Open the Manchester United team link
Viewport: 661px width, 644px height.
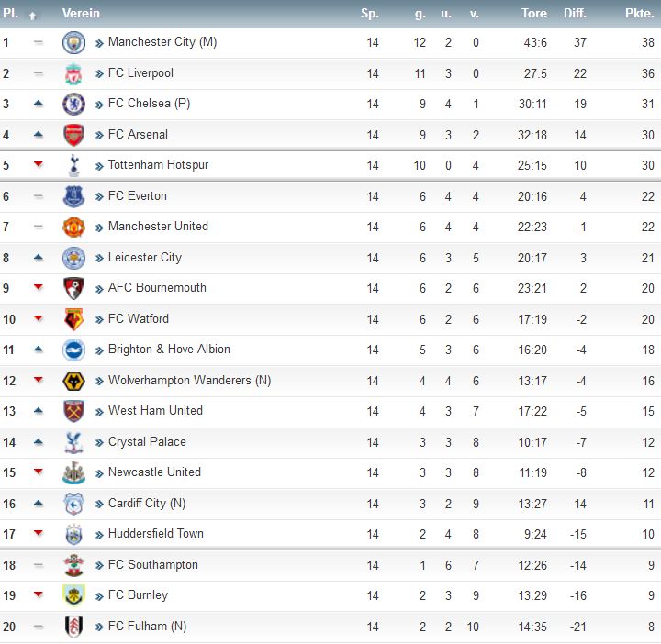pos(158,227)
